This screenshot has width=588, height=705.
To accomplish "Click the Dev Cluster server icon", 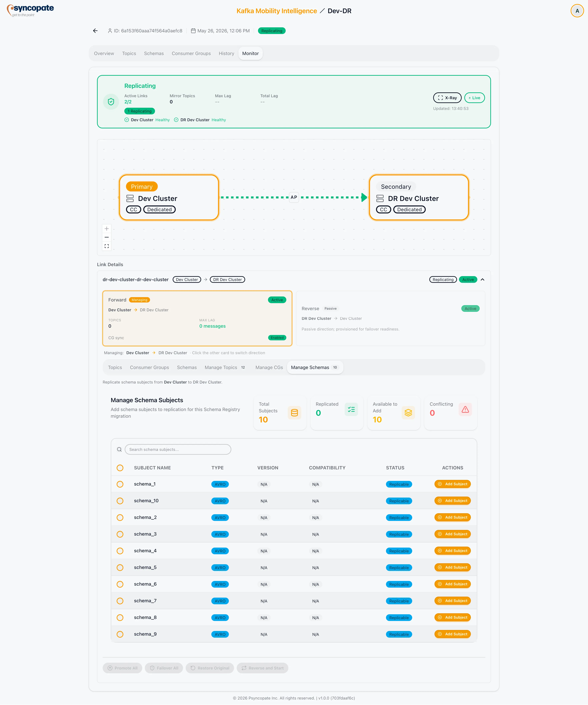I will [130, 198].
